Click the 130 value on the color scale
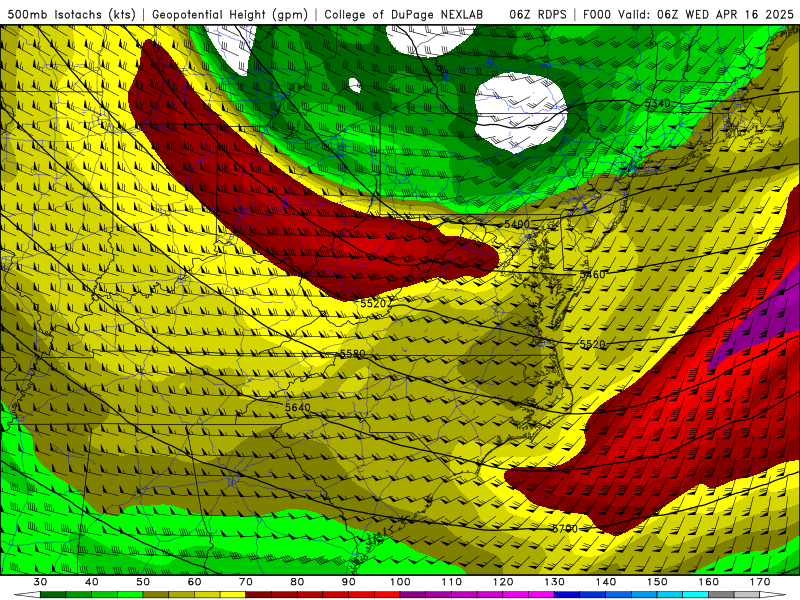Screen dimensions: 800x600 coord(555,582)
